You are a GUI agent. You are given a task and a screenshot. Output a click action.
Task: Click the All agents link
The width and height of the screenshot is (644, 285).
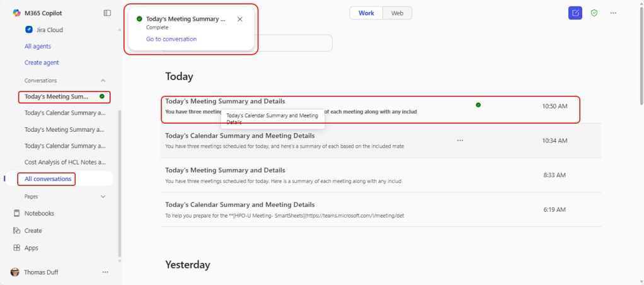(x=38, y=46)
